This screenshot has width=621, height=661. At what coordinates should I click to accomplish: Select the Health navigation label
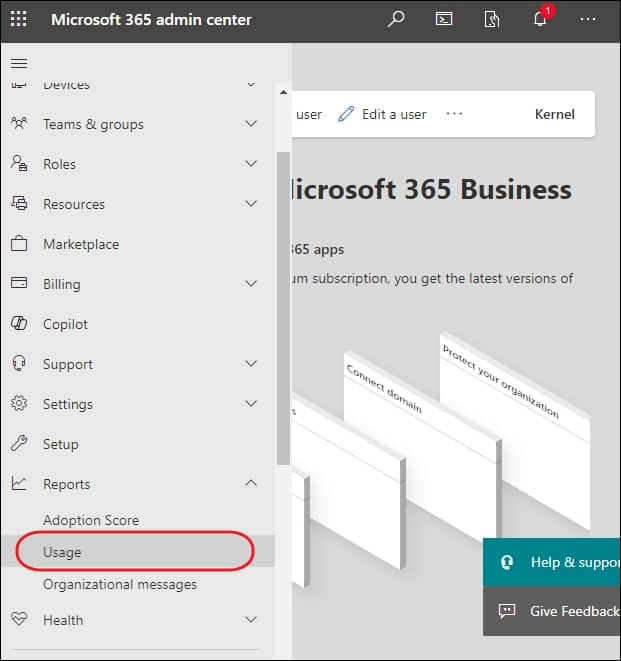click(x=63, y=620)
